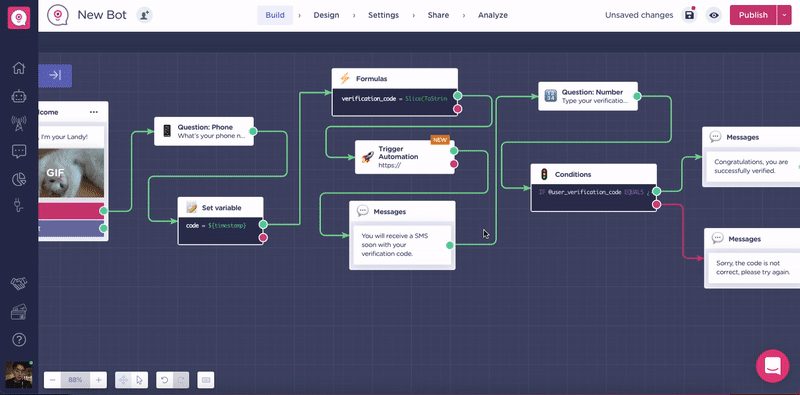800x395 pixels.
Task: Select the Formulas block
Action: (394, 92)
